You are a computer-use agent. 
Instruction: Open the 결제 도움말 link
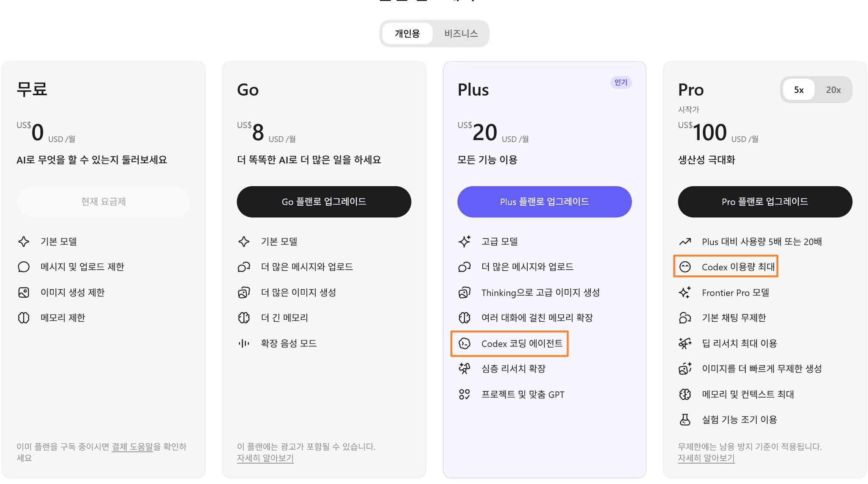pos(132,447)
